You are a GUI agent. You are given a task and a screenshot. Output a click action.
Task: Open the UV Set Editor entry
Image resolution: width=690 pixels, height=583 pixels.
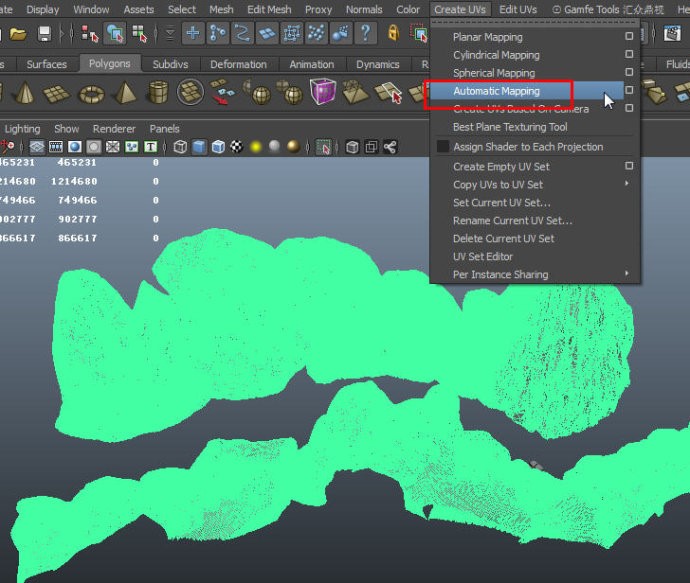[483, 257]
